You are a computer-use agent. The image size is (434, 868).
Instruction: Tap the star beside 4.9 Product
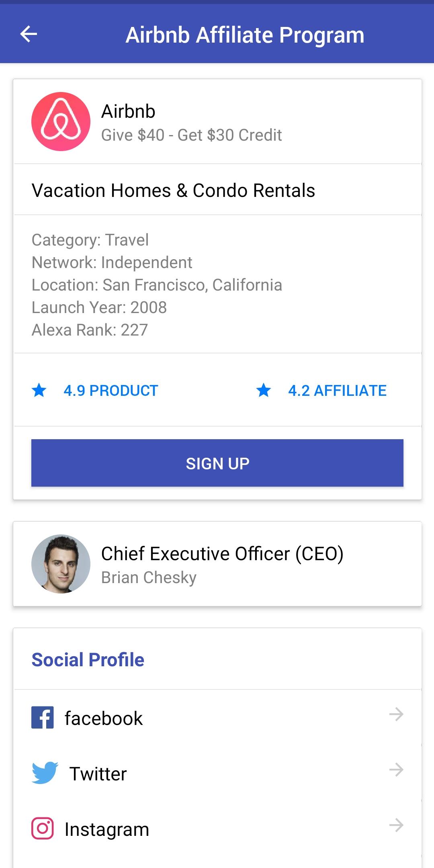tap(39, 390)
